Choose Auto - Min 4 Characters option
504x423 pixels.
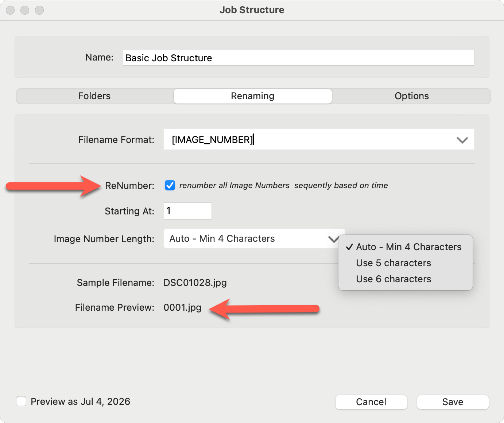click(x=408, y=247)
